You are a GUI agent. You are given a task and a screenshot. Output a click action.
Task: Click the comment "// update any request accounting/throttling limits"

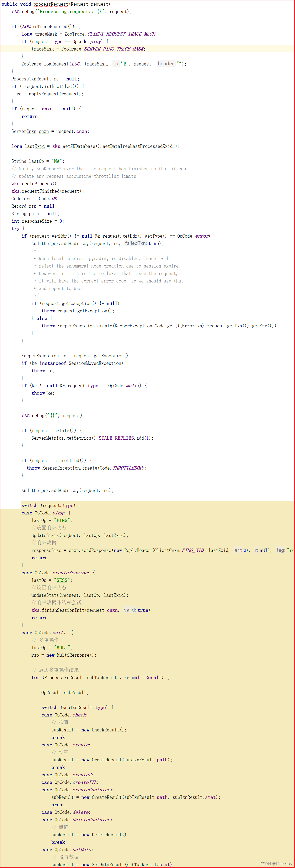click(74, 176)
